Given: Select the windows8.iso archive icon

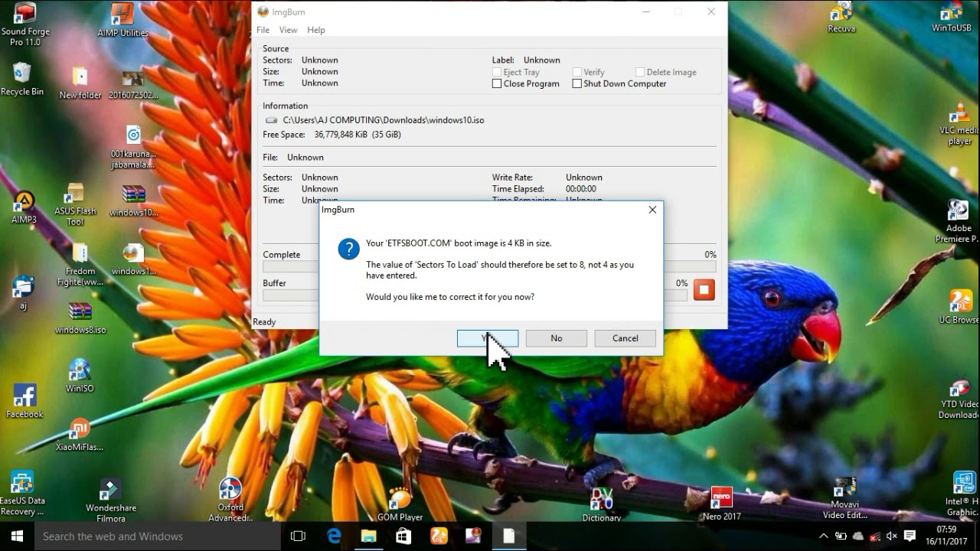Looking at the screenshot, I should click(80, 318).
